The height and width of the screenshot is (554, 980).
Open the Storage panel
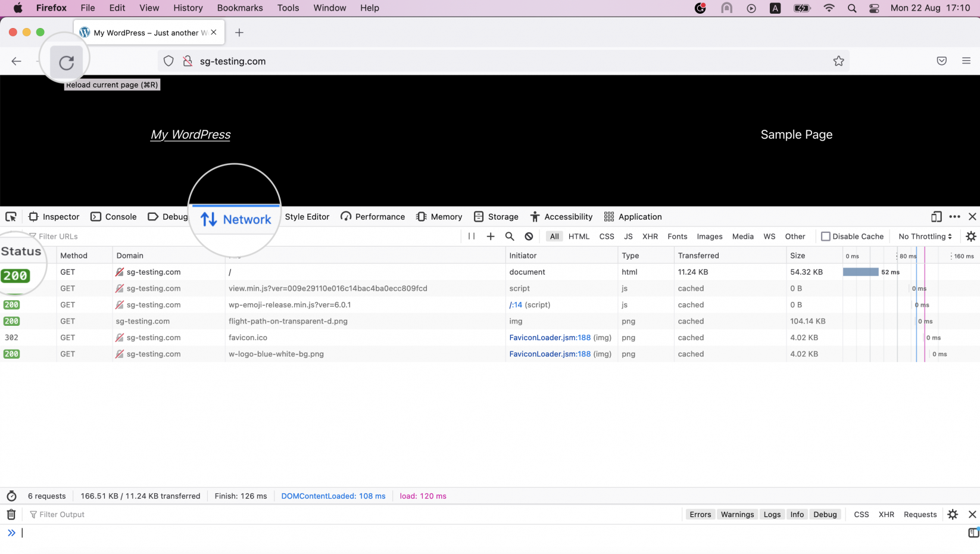pyautogui.click(x=496, y=217)
